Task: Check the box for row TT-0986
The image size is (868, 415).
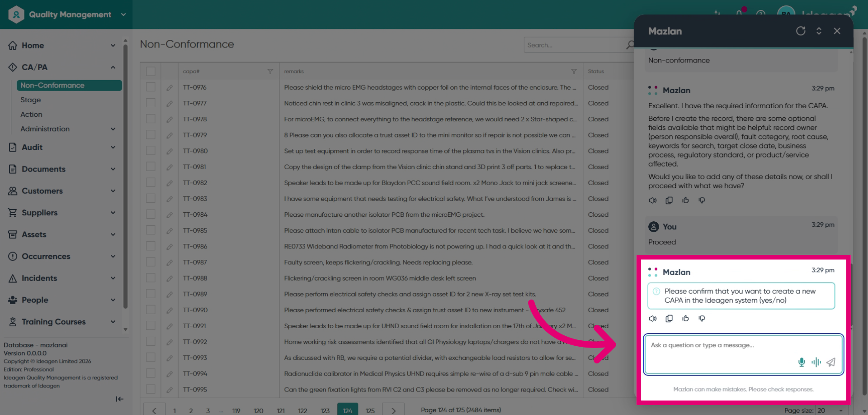Action: coord(151,246)
